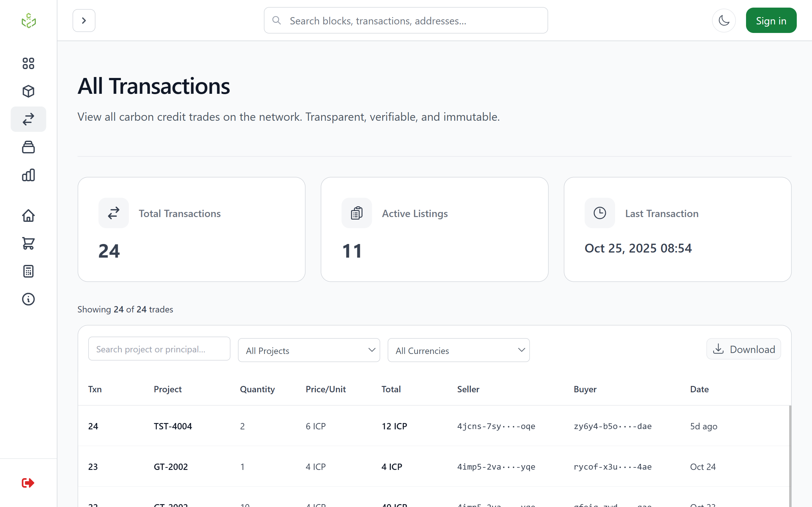This screenshot has width=812, height=507.
Task: Go to home icon in sidebar
Action: click(28, 215)
